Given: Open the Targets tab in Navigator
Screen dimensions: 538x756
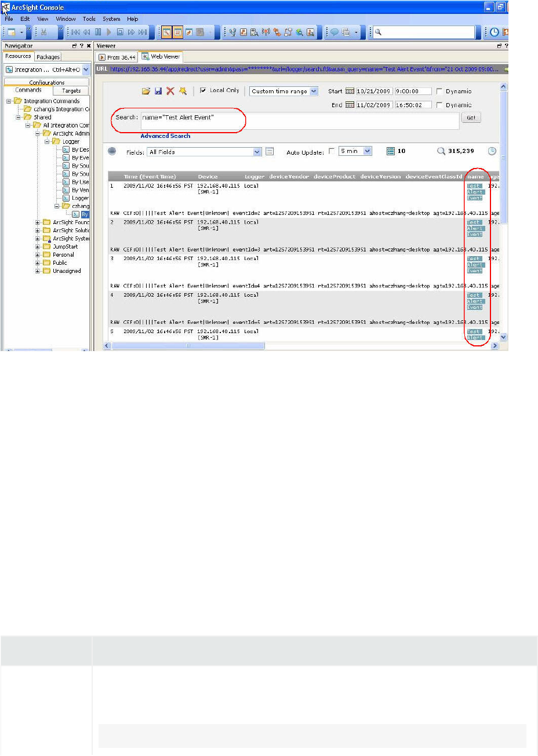Looking at the screenshot, I should pyautogui.click(x=71, y=90).
